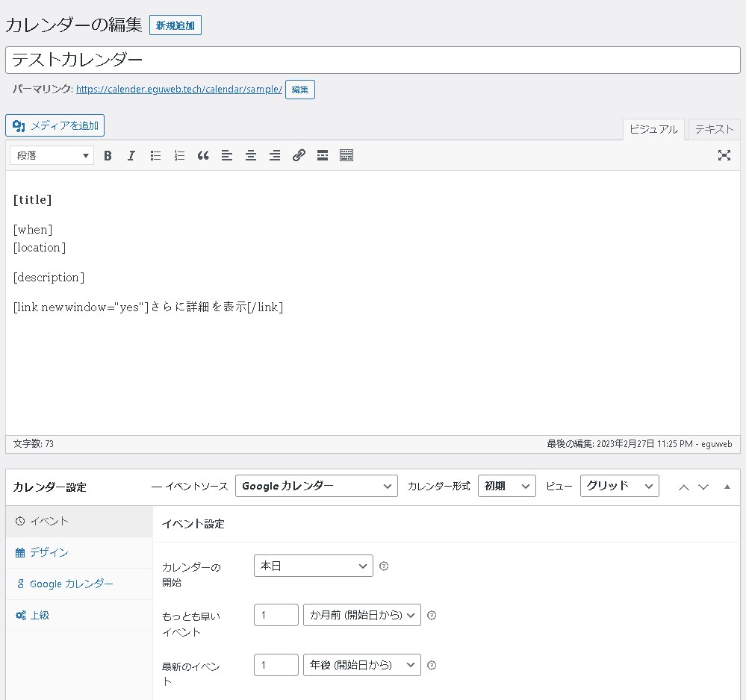The image size is (746, 700).
Task: Center align the text
Action: (x=251, y=155)
